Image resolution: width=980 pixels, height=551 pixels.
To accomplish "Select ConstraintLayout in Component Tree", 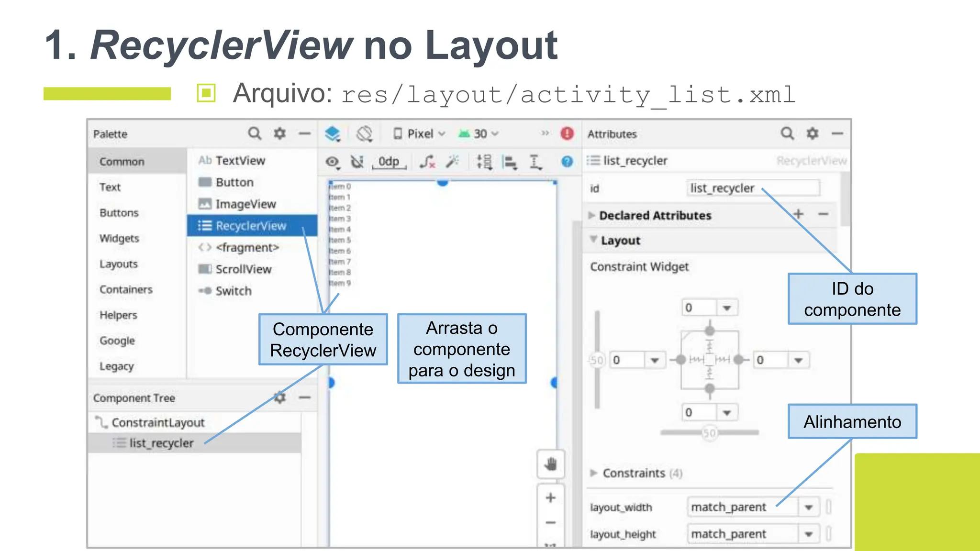I will [x=195, y=422].
